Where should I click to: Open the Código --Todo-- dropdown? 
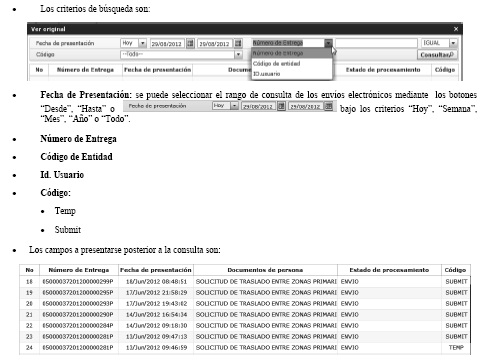coord(238,54)
